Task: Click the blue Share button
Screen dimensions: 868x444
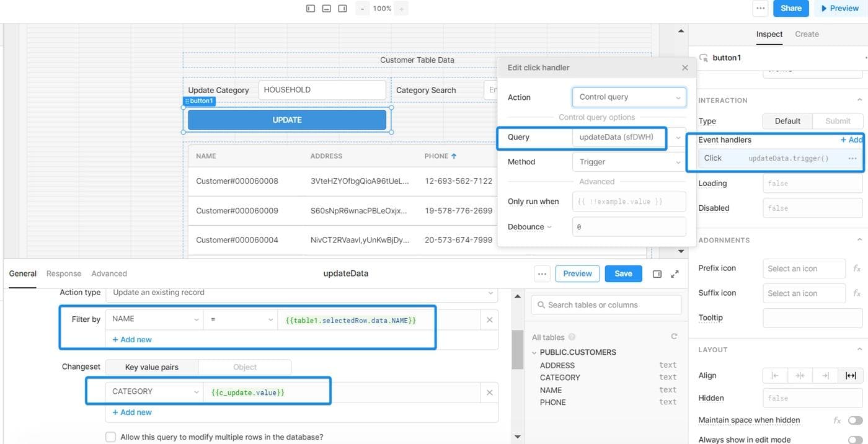Action: point(790,9)
